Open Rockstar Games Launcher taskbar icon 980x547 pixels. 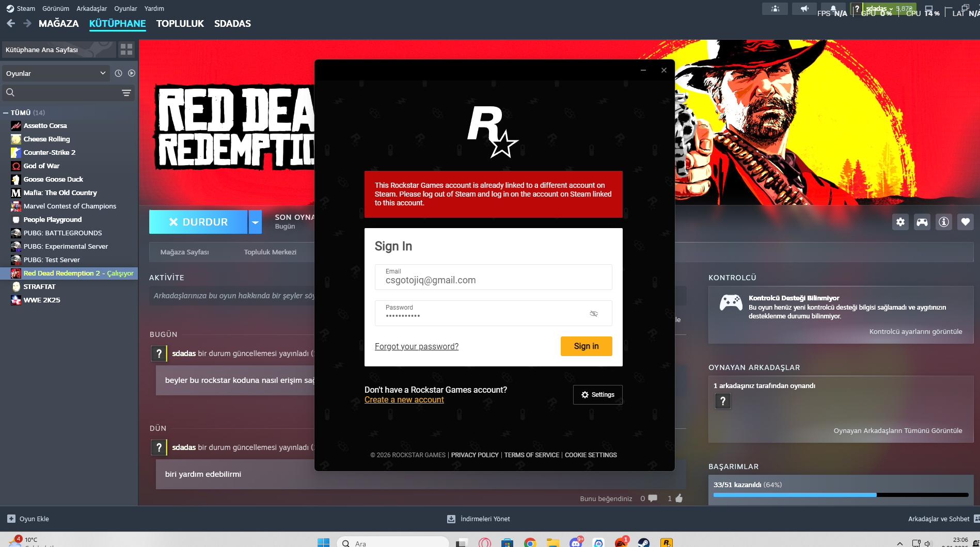click(667, 542)
